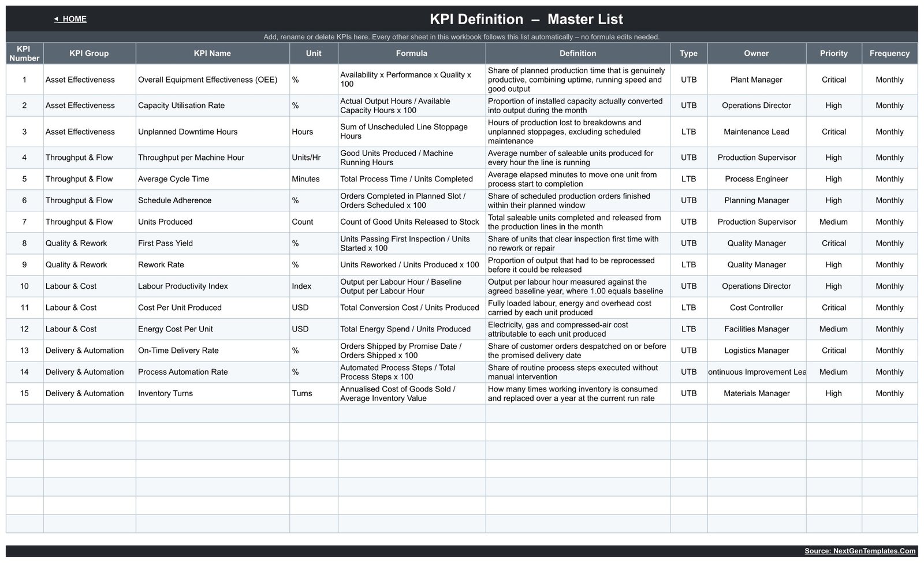Viewport: 924px width, 563px height.
Task: Select the Continuous Improvement Lead owner cell
Action: 757,372
